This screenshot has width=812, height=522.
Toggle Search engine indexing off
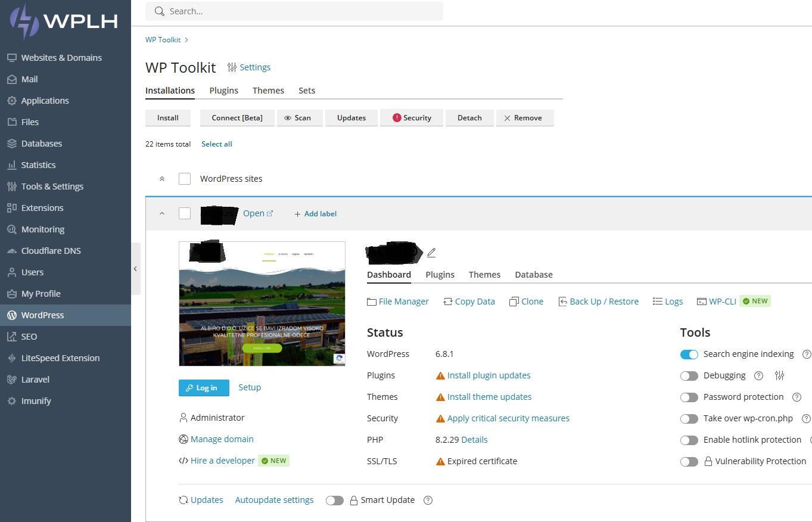[689, 355]
